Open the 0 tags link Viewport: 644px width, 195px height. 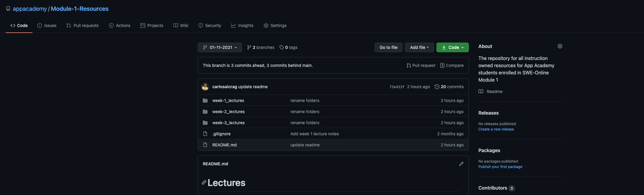pyautogui.click(x=289, y=47)
